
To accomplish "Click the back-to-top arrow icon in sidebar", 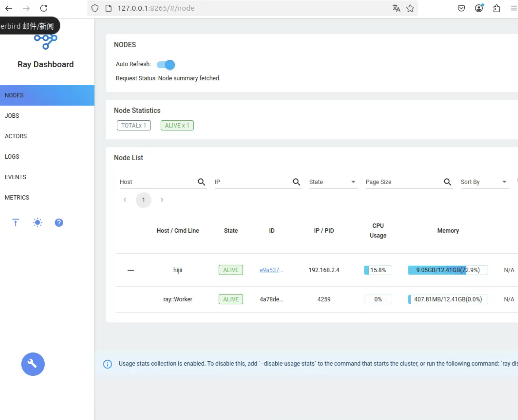I will 16,223.
